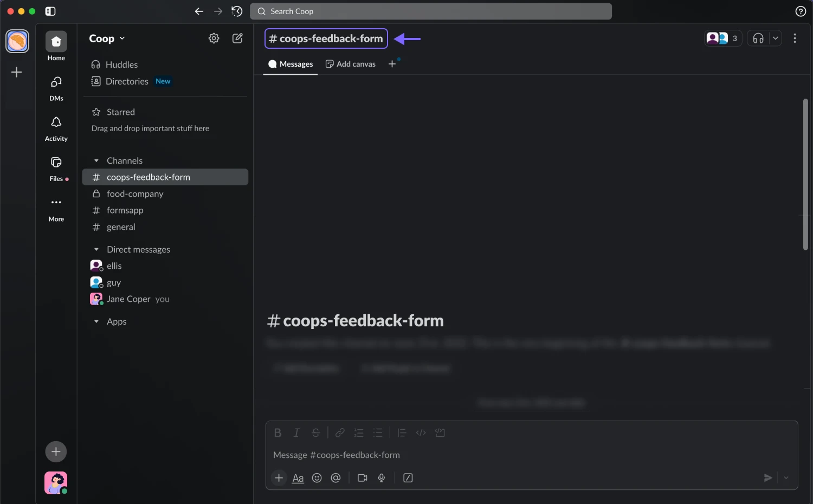Screen dimensions: 813x504
Task: Open the Coop workspace menu
Action: click(106, 38)
